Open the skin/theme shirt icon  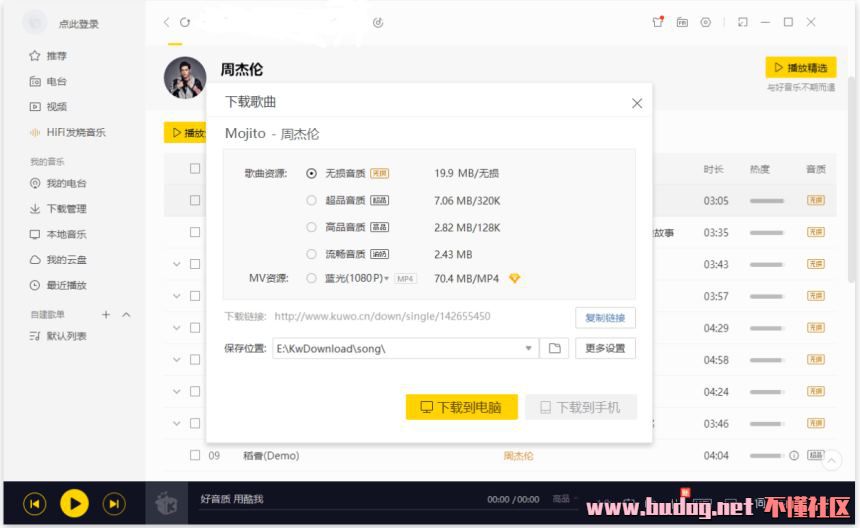tap(658, 22)
